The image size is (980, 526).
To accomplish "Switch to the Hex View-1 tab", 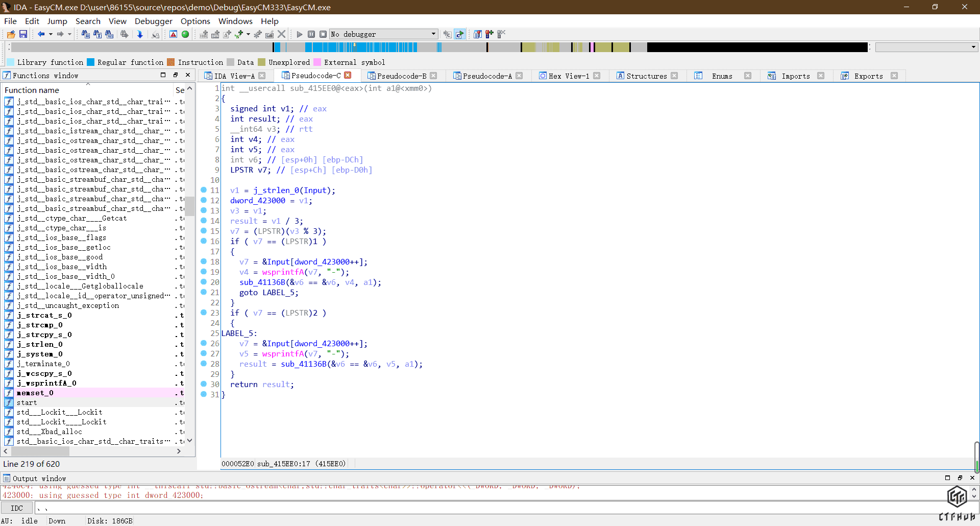I will [x=568, y=76].
